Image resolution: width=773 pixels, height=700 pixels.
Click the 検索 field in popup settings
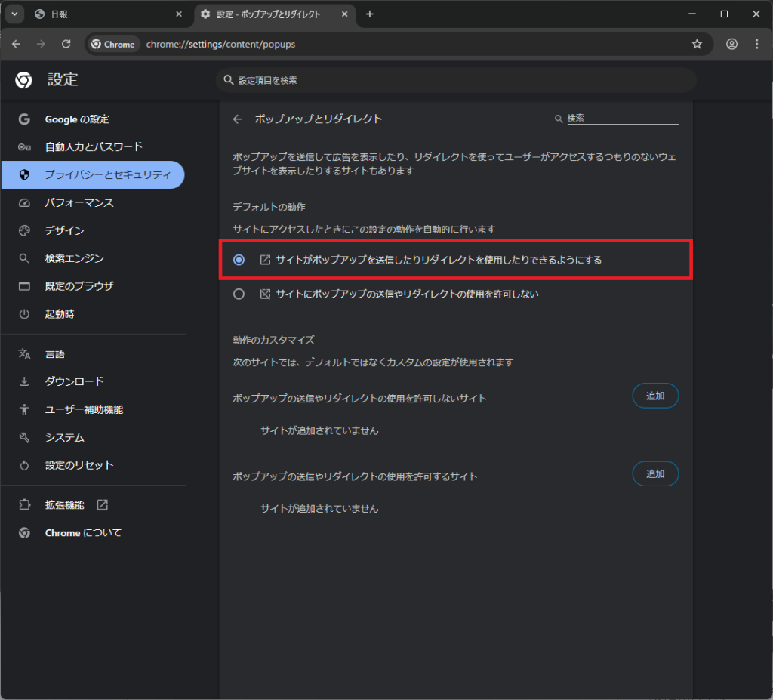coord(622,119)
